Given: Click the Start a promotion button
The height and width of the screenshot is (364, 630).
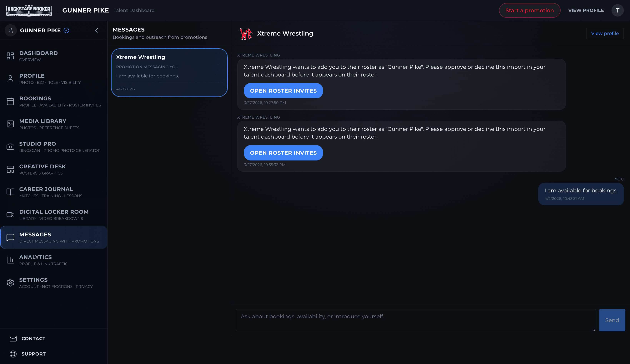Looking at the screenshot, I should (529, 11).
